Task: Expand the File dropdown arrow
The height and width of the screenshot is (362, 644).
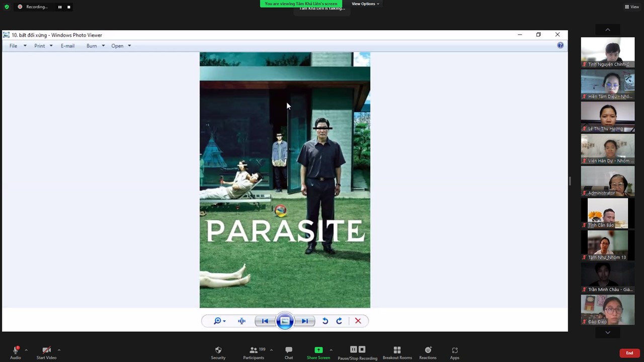Action: click(25, 46)
